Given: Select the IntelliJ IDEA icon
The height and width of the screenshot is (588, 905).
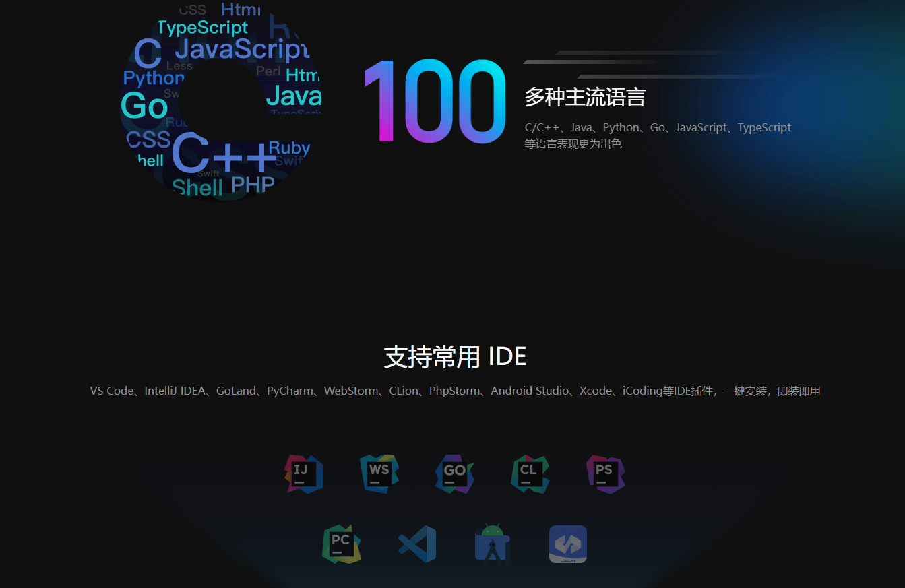Looking at the screenshot, I should [303, 473].
